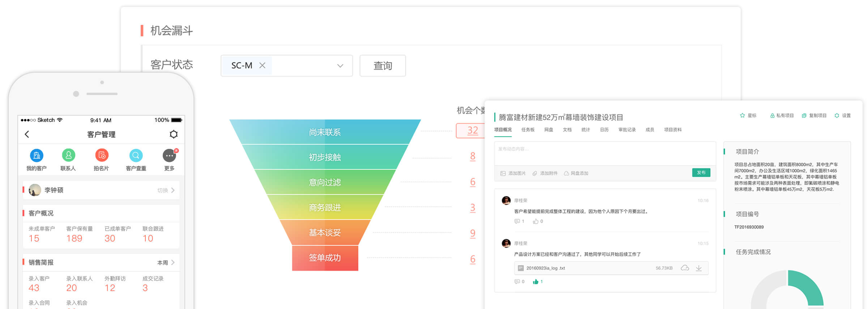Select the 初步接触 funnel stage
This screenshot has height=309, width=868.
pyautogui.click(x=325, y=157)
